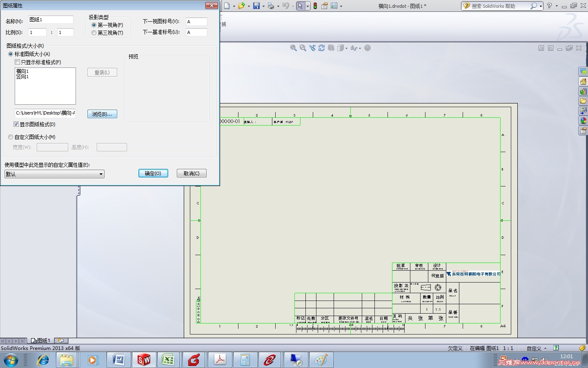Image resolution: width=588 pixels, height=368 pixels.
Task: Open Custom Properties tab icon
Action: coord(583,130)
